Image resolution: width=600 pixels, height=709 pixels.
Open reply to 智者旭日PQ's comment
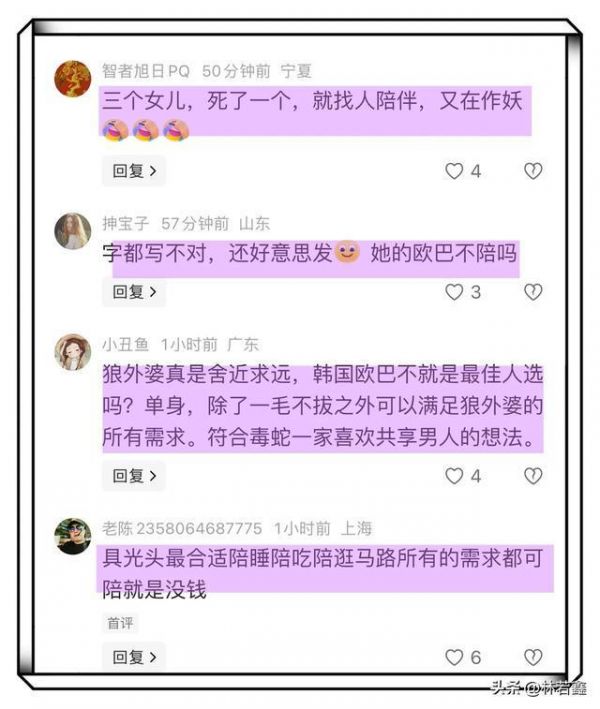coord(134,171)
